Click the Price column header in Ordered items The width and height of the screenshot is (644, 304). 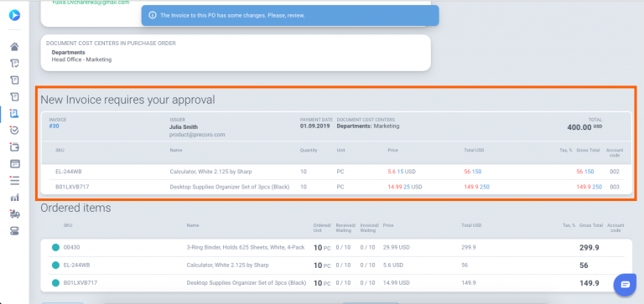tap(387, 225)
